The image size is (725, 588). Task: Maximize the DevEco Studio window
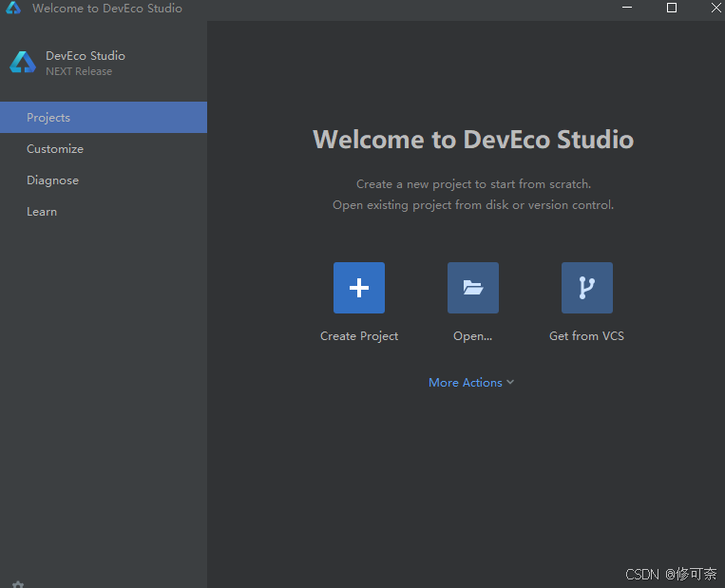click(x=672, y=8)
